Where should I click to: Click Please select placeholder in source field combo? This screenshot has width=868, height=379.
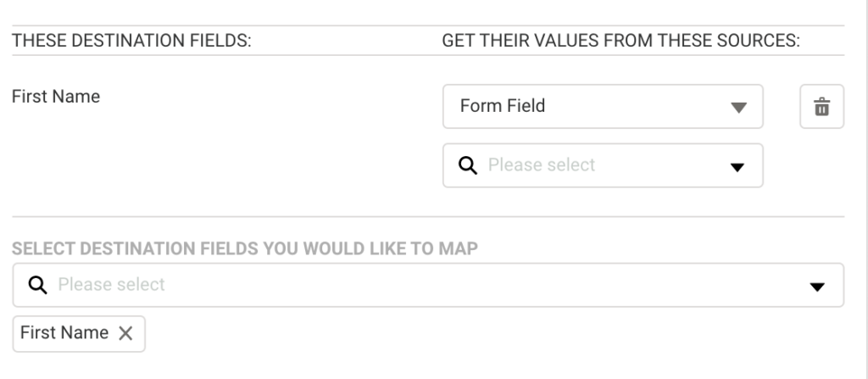542,165
